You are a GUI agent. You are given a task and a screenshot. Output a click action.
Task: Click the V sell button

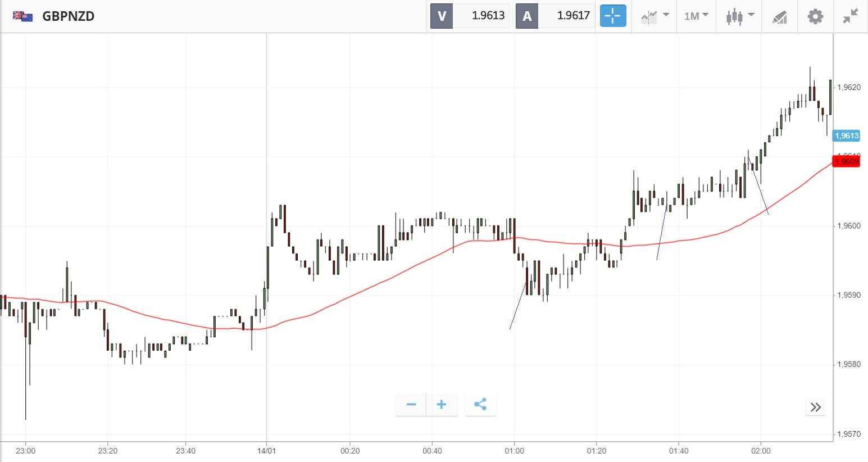pyautogui.click(x=442, y=16)
